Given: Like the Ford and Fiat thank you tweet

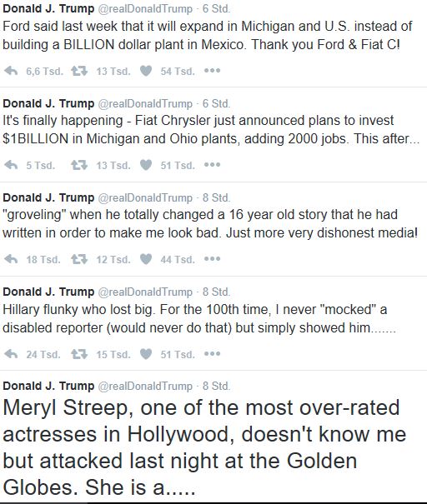Looking at the screenshot, I should coord(146,71).
